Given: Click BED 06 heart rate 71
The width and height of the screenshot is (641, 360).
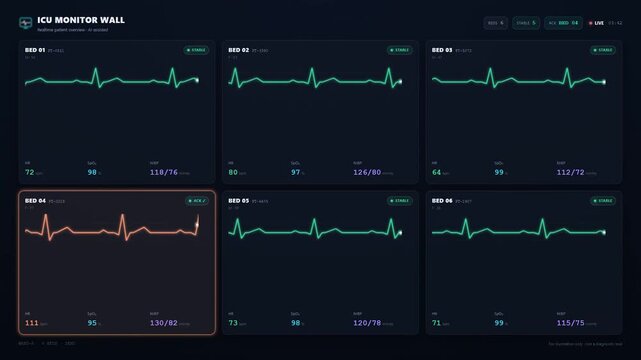Looking at the screenshot, I should [x=437, y=323].
